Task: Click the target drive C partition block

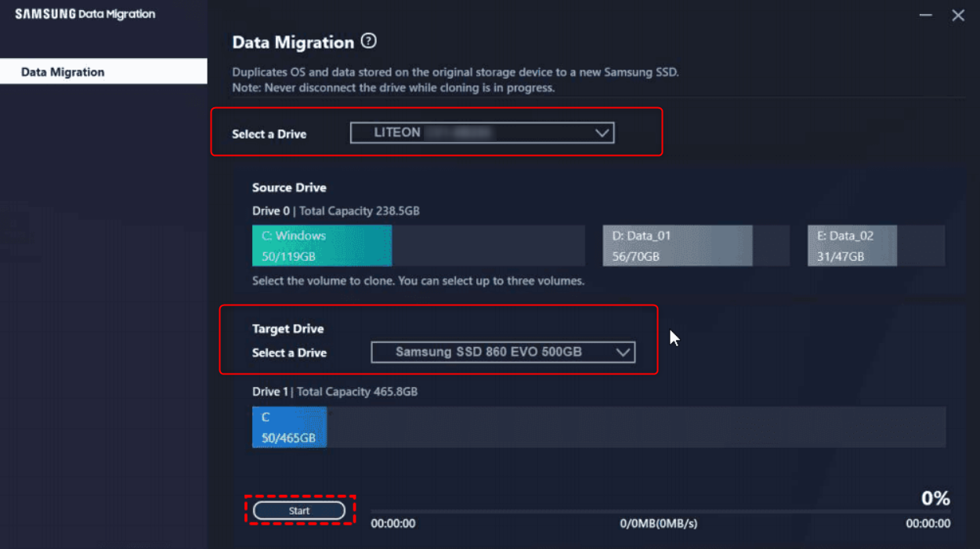Action: click(289, 428)
